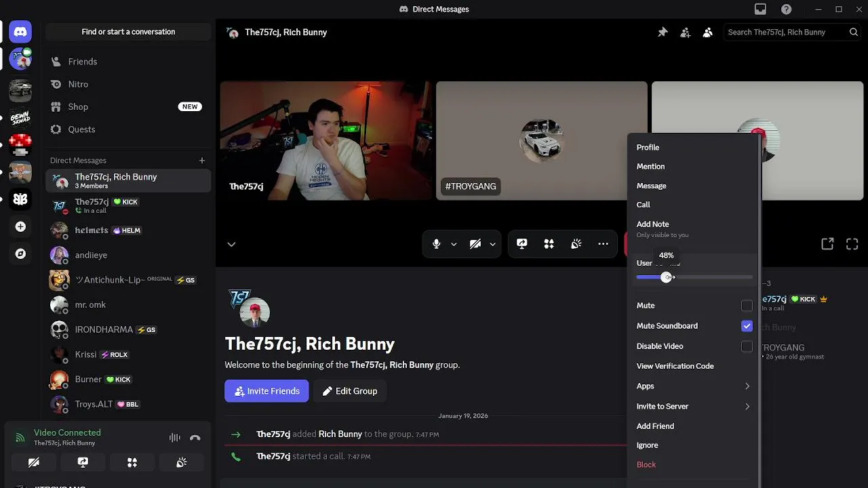868x488 pixels.
Task: Open camera options chevron
Action: point(492,244)
